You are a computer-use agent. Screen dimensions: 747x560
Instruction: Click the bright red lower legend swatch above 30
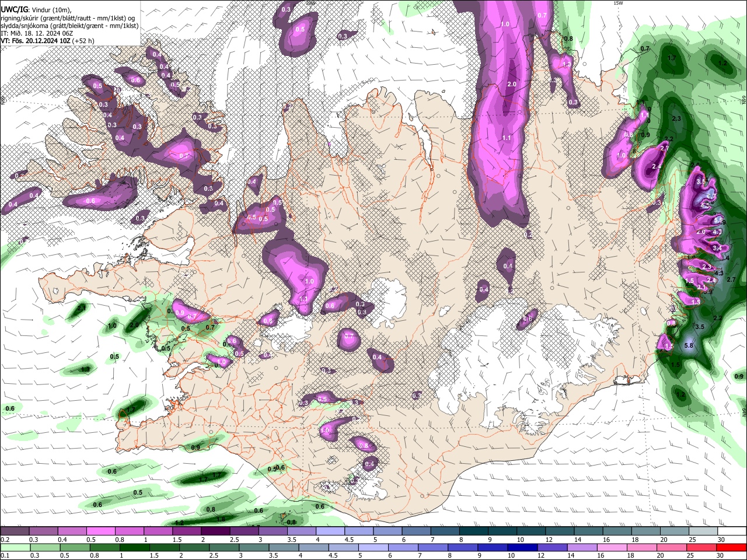[731, 547]
